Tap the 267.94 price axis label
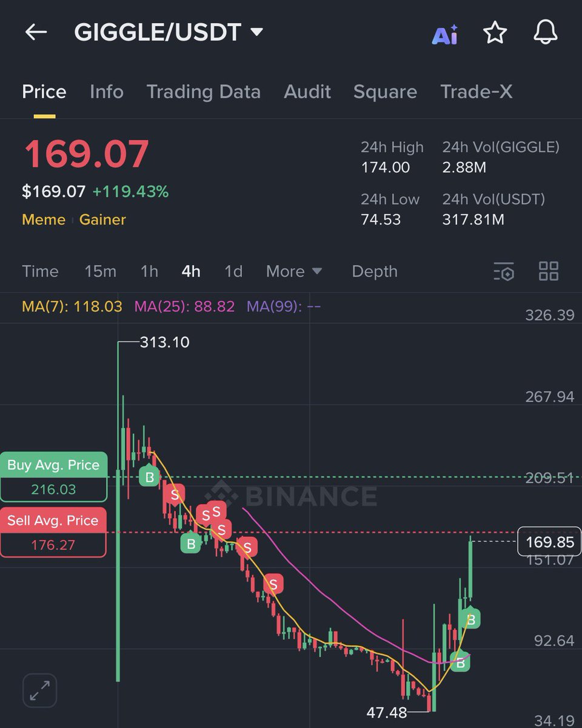582x728 pixels. click(549, 397)
